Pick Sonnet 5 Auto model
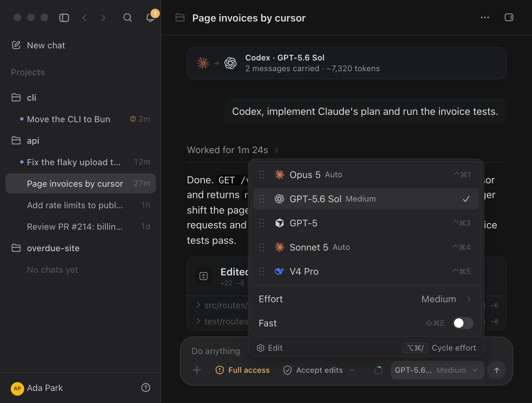 click(x=366, y=247)
